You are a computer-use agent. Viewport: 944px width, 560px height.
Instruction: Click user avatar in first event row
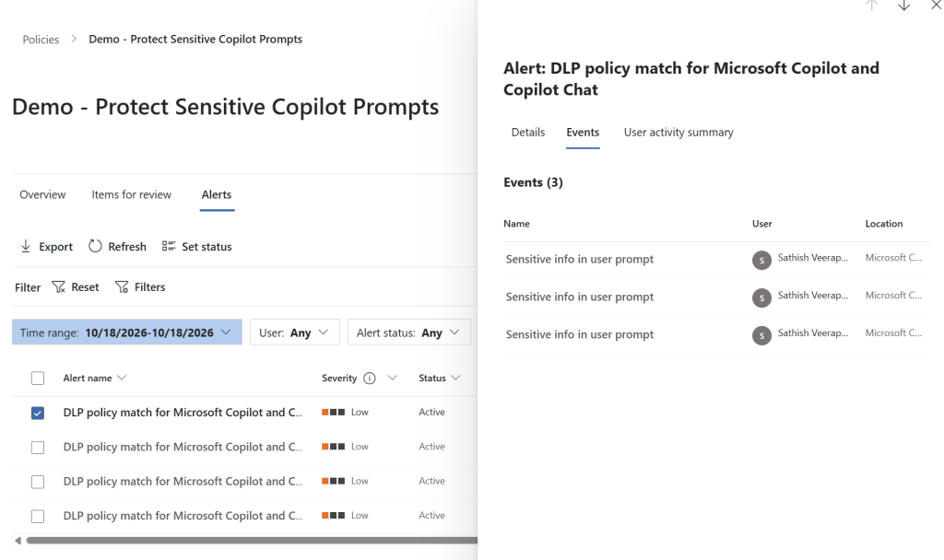click(x=761, y=260)
